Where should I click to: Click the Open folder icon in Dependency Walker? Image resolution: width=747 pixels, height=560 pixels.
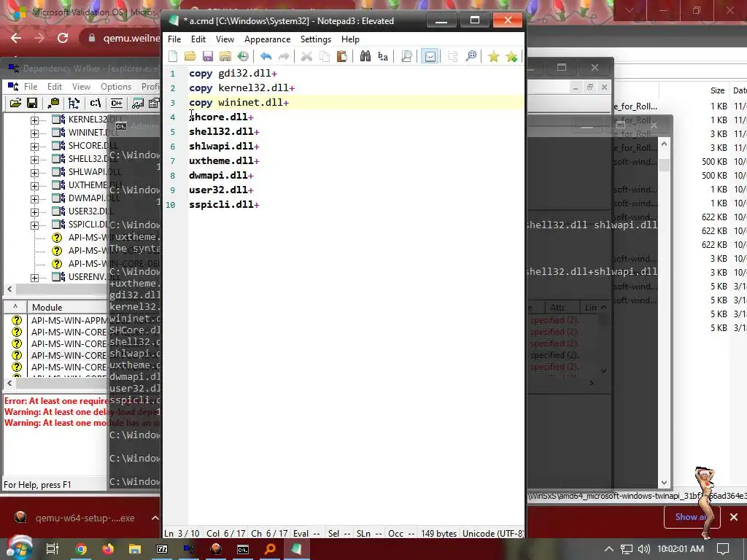(15, 103)
